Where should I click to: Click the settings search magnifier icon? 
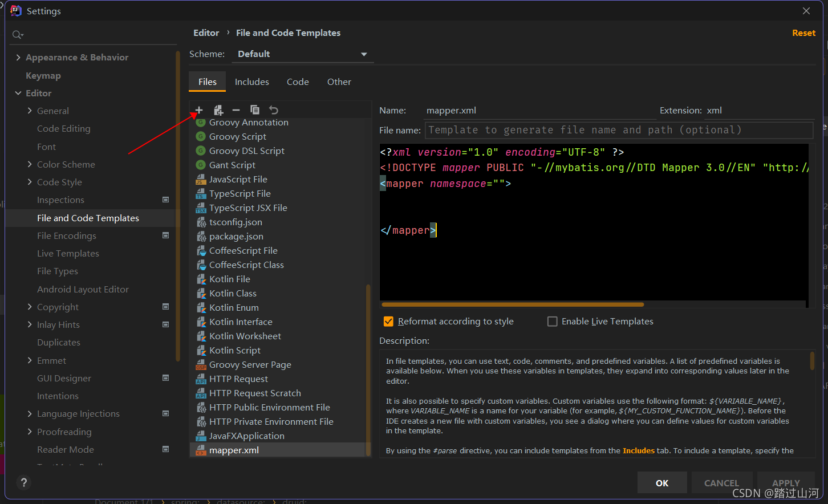[18, 35]
